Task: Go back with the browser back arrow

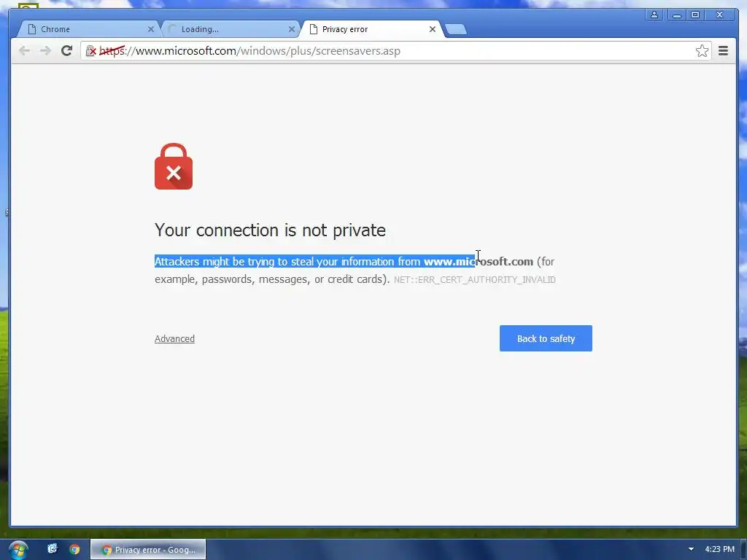Action: pos(24,51)
